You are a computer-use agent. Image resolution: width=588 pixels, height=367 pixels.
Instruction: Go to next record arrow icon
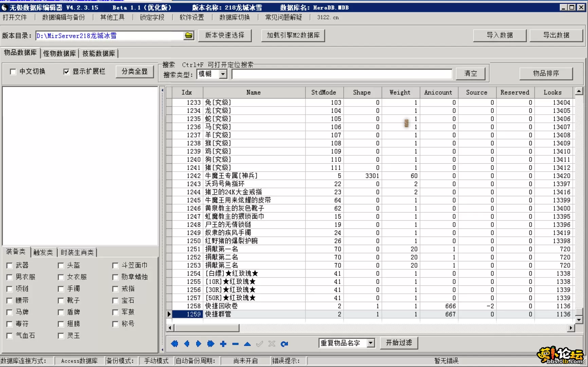click(x=199, y=344)
